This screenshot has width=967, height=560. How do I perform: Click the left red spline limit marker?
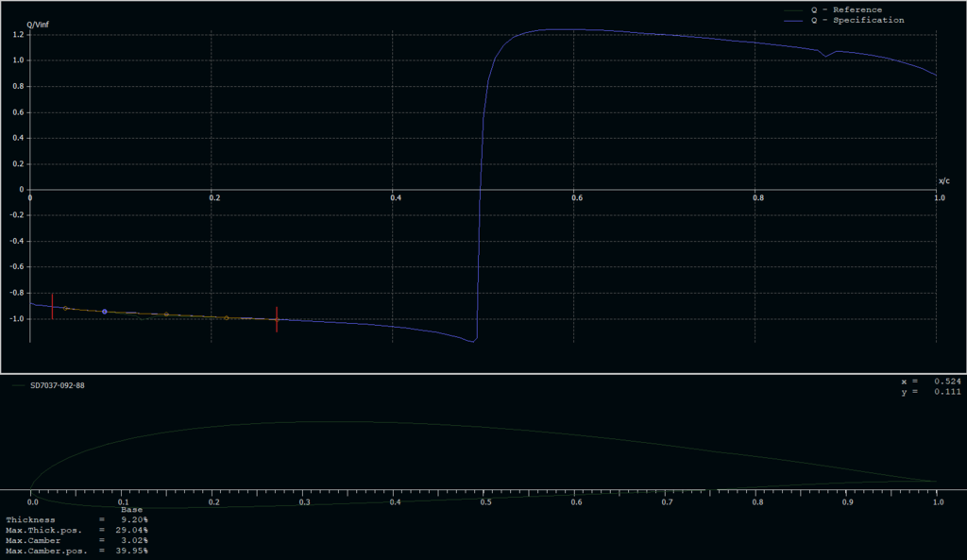click(52, 306)
